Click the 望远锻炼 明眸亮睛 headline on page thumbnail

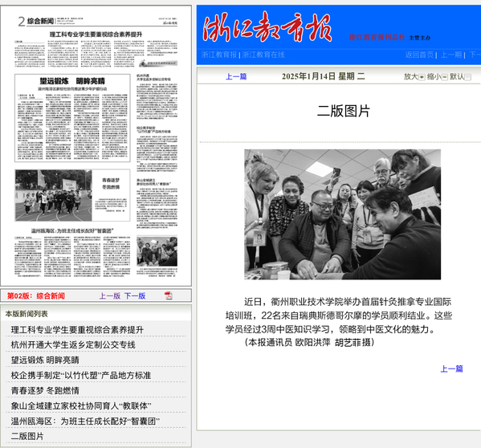pyautogui.click(x=72, y=81)
